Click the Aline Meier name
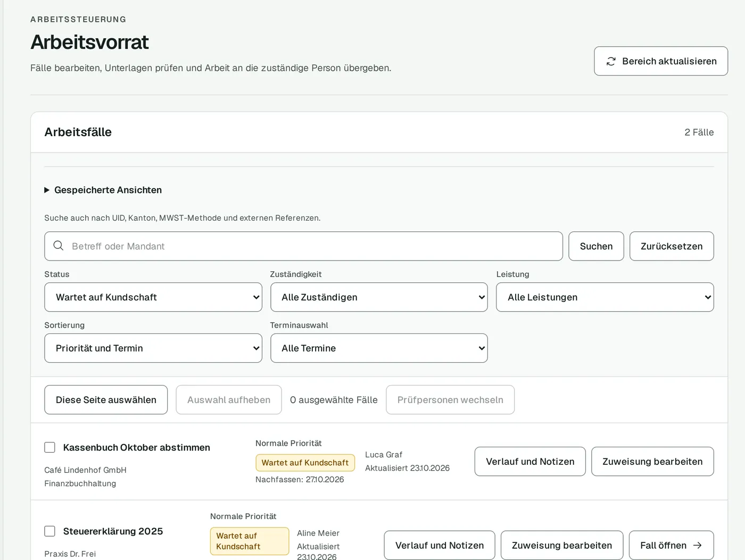The width and height of the screenshot is (745, 560). click(318, 533)
